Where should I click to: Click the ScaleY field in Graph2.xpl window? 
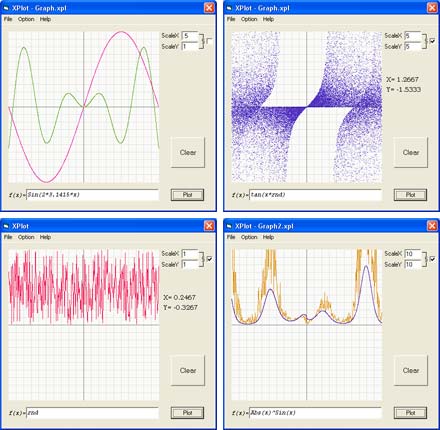tap(413, 264)
